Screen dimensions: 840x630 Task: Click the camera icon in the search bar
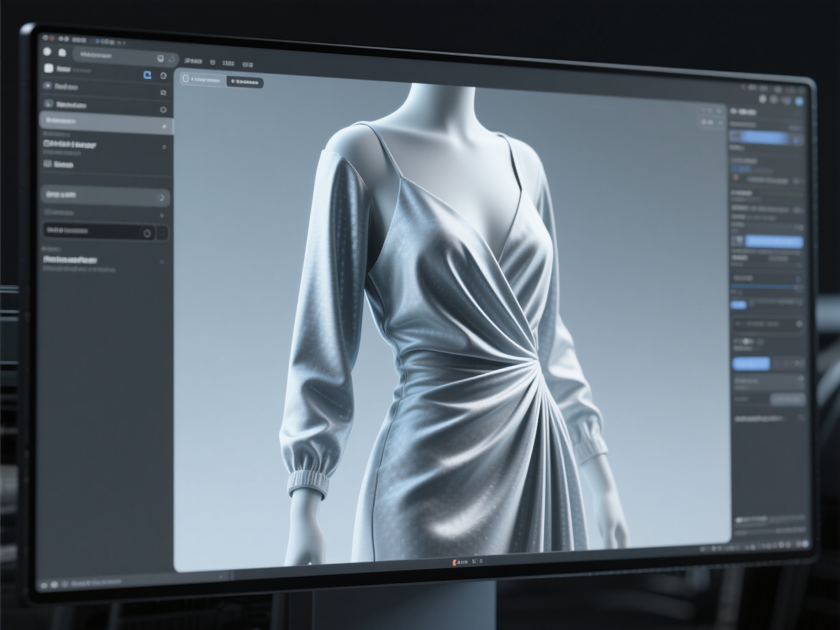click(x=160, y=58)
